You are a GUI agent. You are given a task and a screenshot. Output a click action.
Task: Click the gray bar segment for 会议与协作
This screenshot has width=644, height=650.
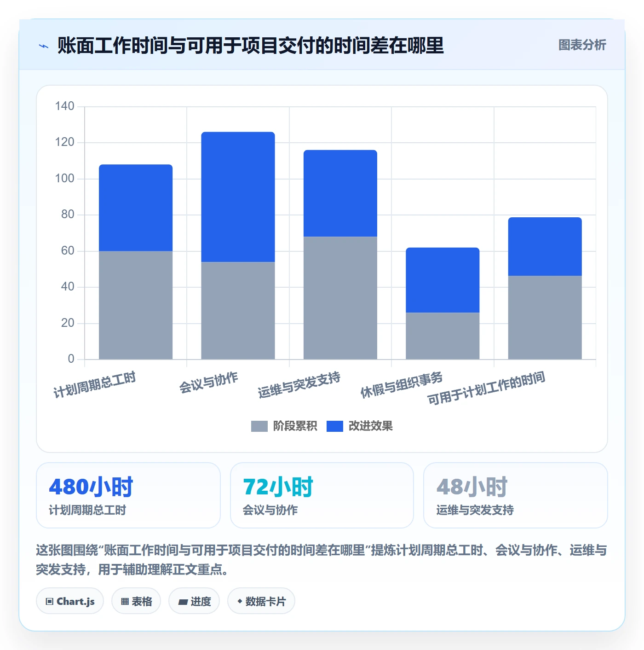(x=238, y=311)
